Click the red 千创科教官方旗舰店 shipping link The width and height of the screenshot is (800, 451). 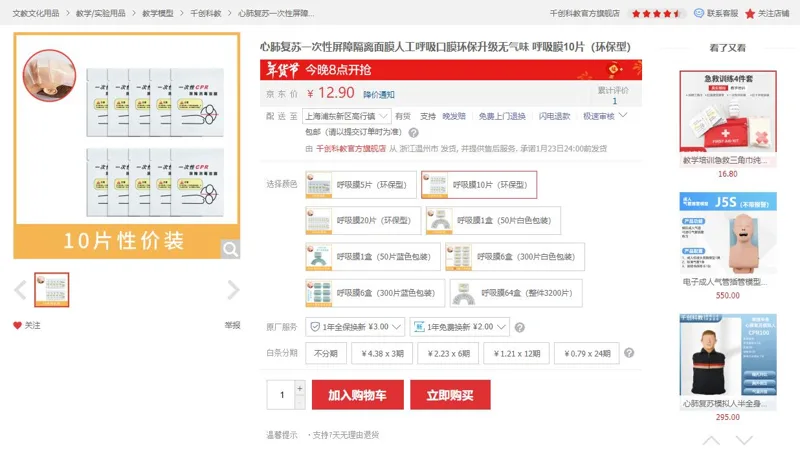coord(351,149)
